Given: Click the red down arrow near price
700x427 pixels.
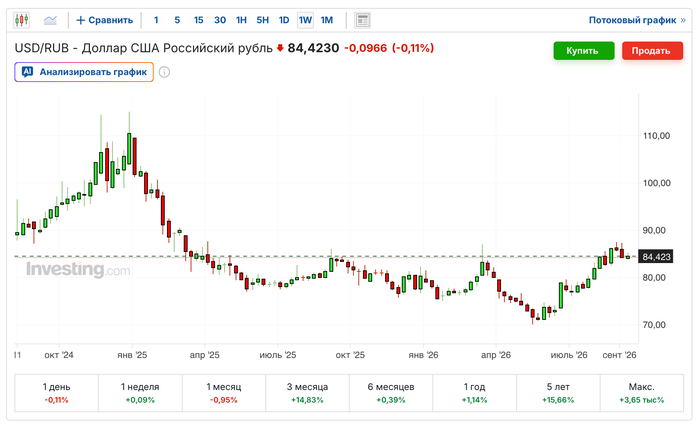Looking at the screenshot, I should [280, 48].
